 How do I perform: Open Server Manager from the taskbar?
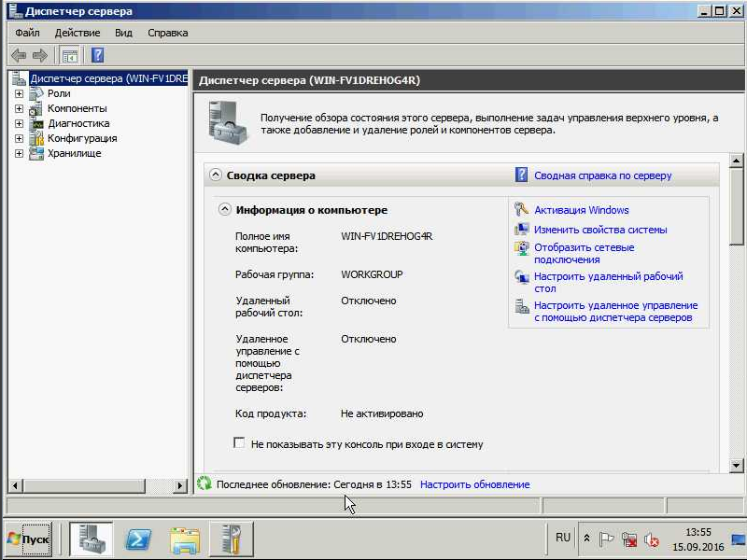[x=91, y=539]
